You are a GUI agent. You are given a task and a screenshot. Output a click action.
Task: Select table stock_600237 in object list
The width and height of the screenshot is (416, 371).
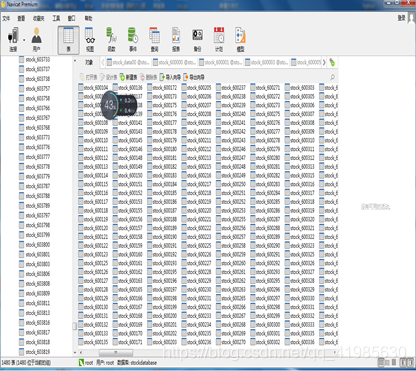pos(231,88)
